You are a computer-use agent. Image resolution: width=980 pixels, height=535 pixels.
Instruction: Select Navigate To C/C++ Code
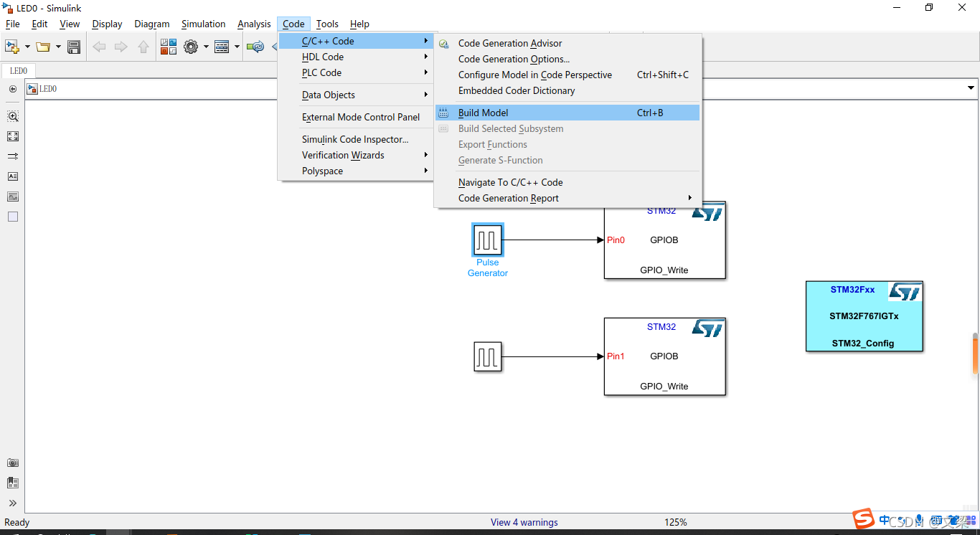click(x=567, y=182)
